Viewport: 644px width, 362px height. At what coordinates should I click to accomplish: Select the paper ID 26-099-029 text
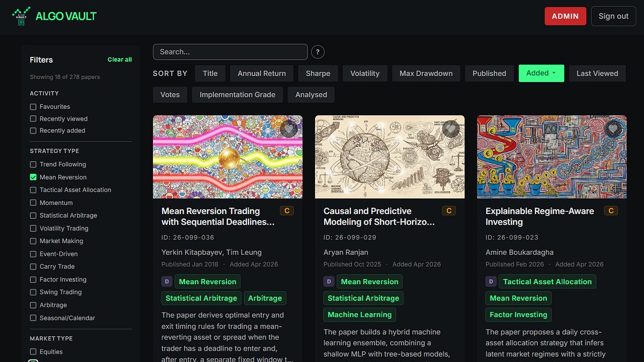[x=350, y=238]
